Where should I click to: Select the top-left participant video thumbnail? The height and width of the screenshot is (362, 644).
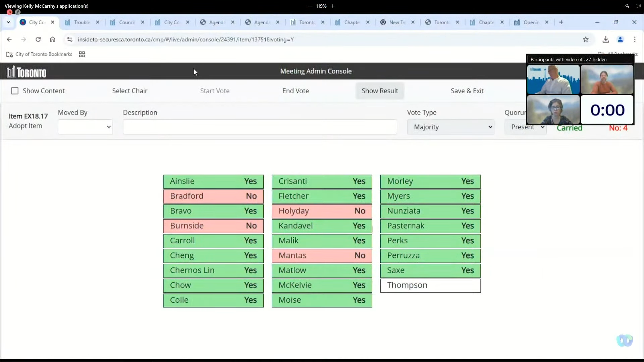point(553,79)
